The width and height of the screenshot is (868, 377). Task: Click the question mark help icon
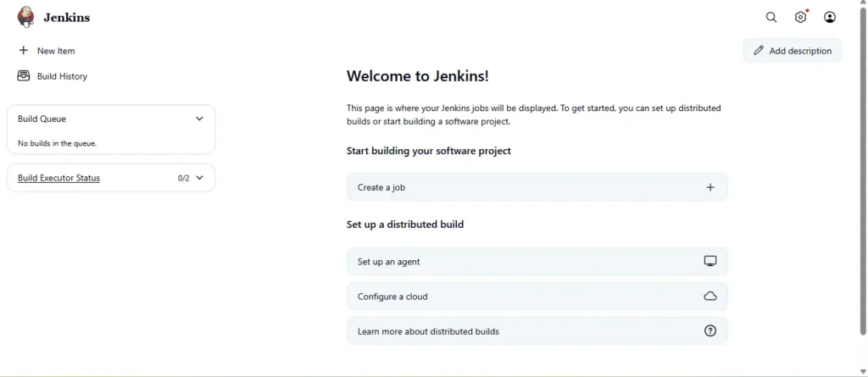click(710, 331)
